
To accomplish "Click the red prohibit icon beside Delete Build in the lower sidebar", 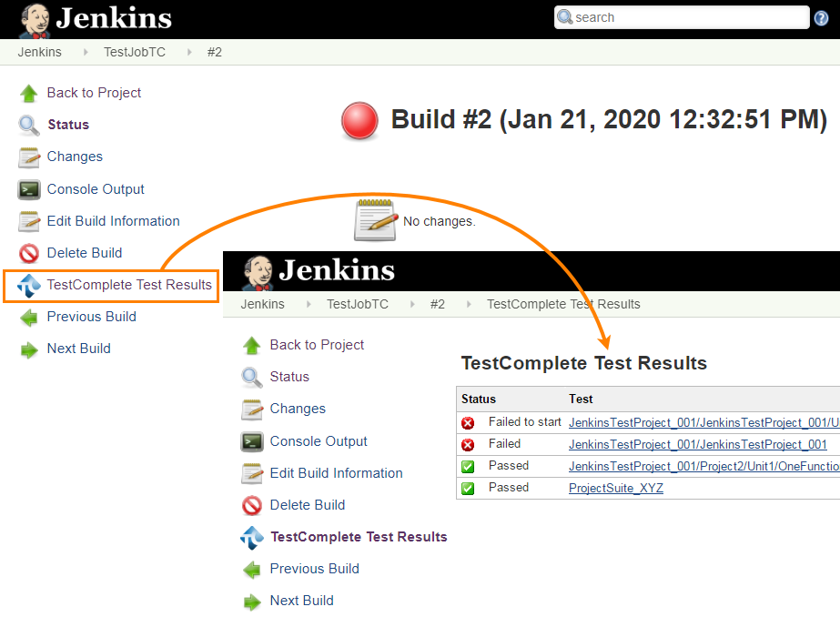I will tap(252, 506).
